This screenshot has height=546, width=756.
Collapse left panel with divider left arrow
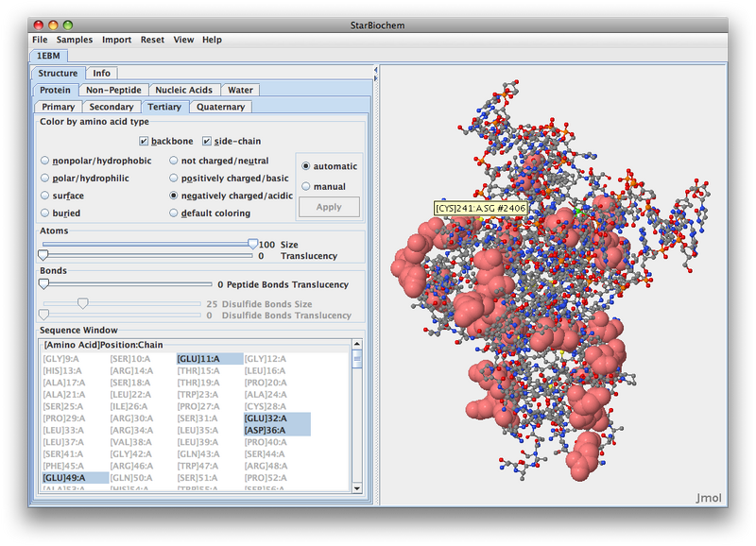pyautogui.click(x=374, y=69)
